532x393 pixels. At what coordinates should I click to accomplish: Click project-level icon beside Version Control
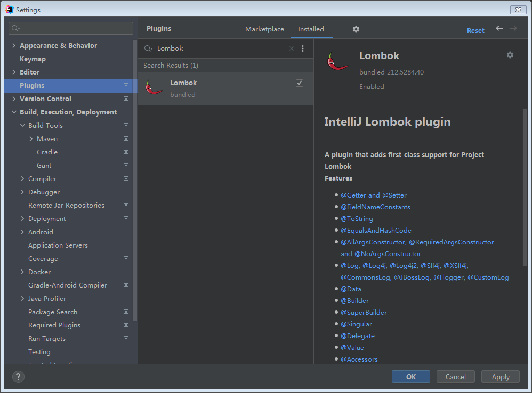pos(126,99)
